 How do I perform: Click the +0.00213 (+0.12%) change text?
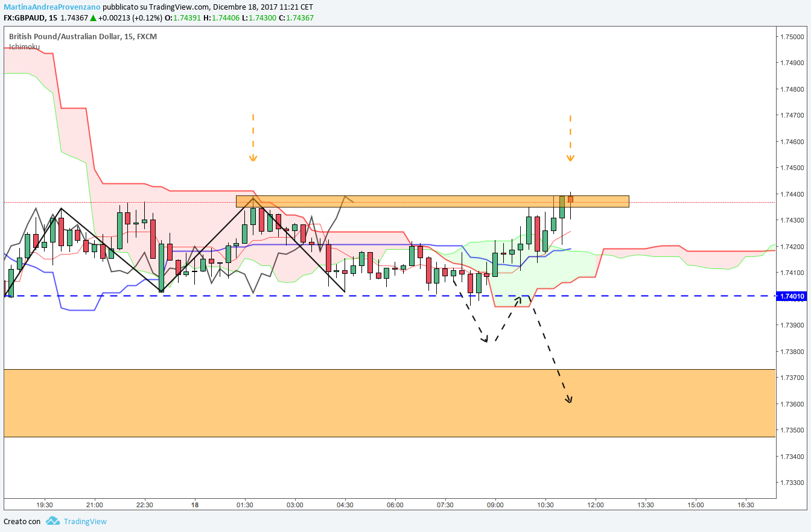130,18
